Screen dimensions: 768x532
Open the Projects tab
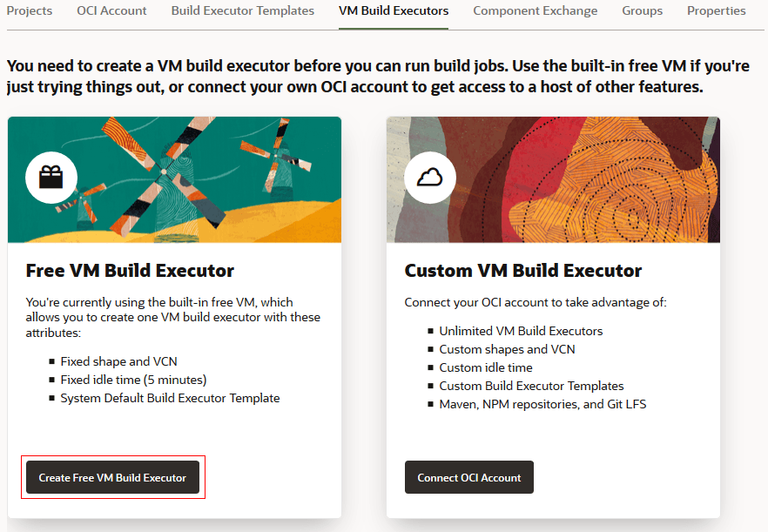click(x=30, y=11)
